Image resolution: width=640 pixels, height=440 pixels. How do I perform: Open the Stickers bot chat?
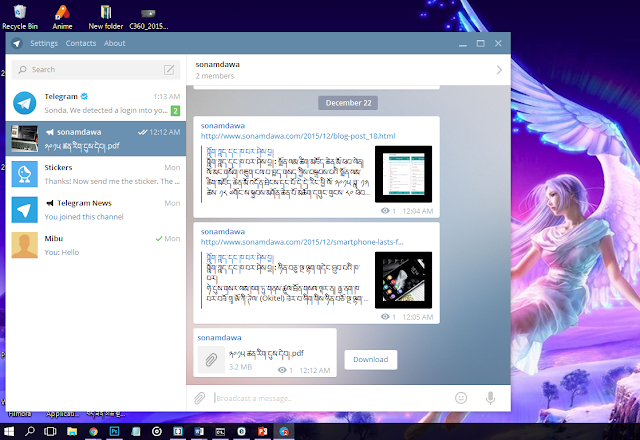click(96, 174)
